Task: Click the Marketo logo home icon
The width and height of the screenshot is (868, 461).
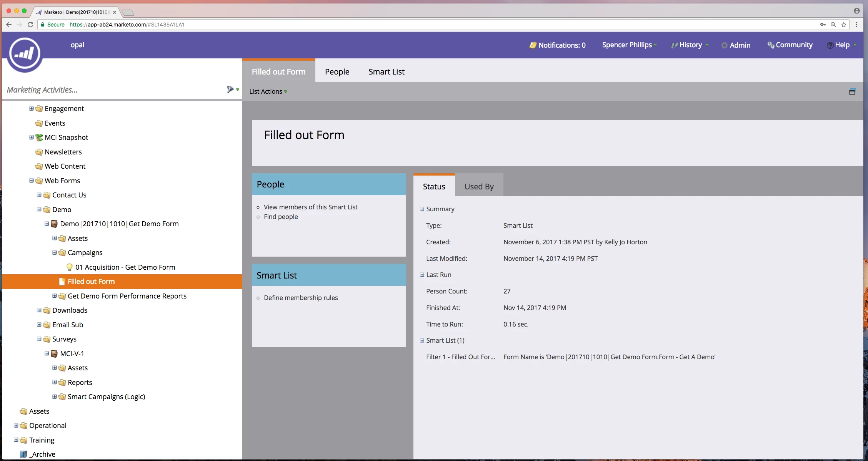Action: [x=25, y=54]
